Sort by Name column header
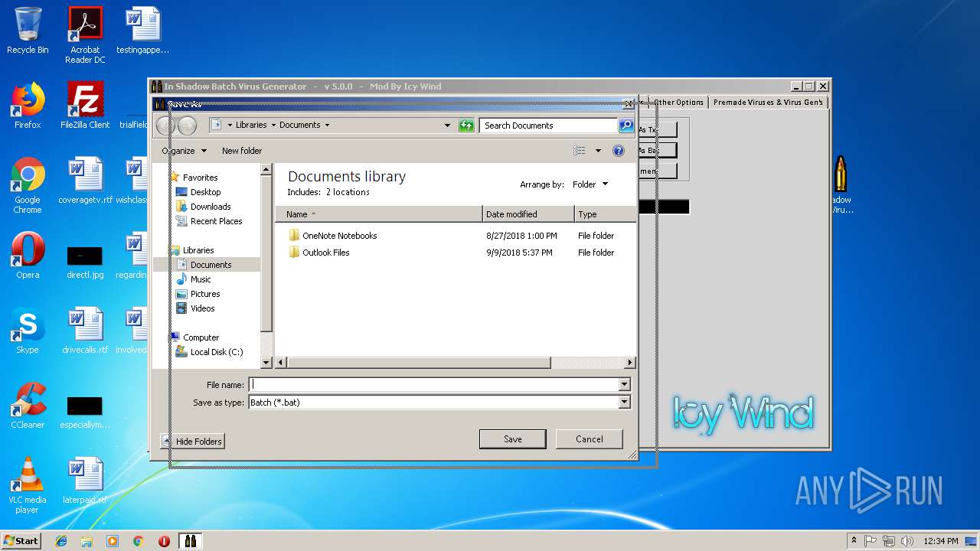980x551 pixels. pyautogui.click(x=379, y=214)
